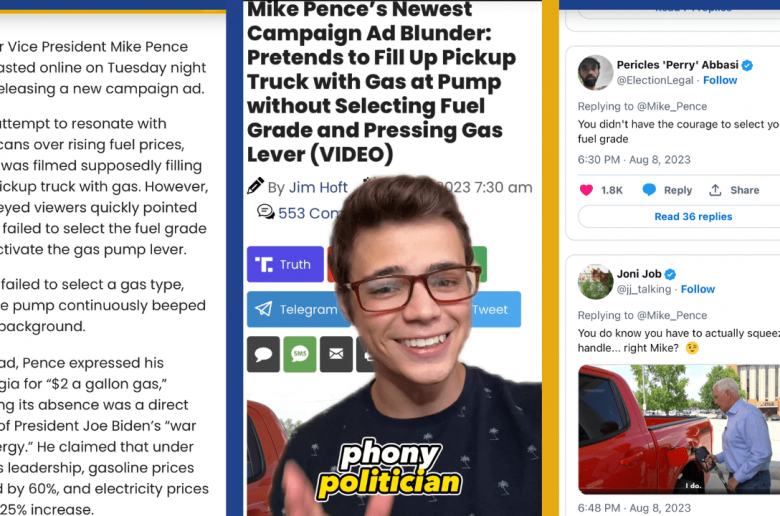Expand Read 36 replies
The width and height of the screenshot is (780, 516).
click(693, 216)
